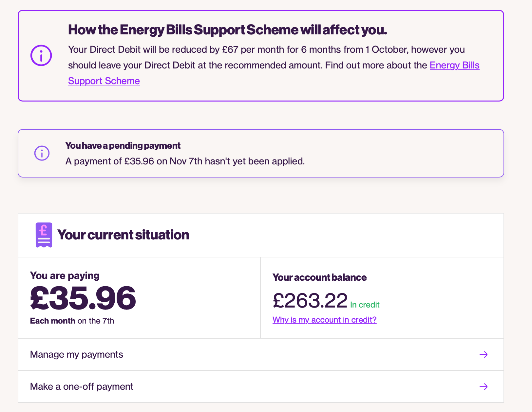
Task: Click the green 'In credit' status label
Action: [x=365, y=305]
